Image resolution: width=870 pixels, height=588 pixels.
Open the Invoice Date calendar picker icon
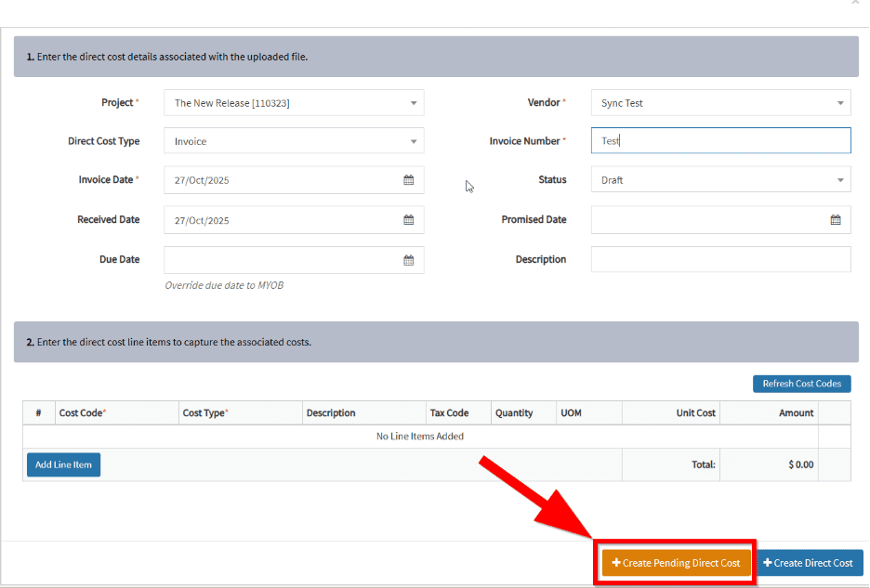(408, 180)
